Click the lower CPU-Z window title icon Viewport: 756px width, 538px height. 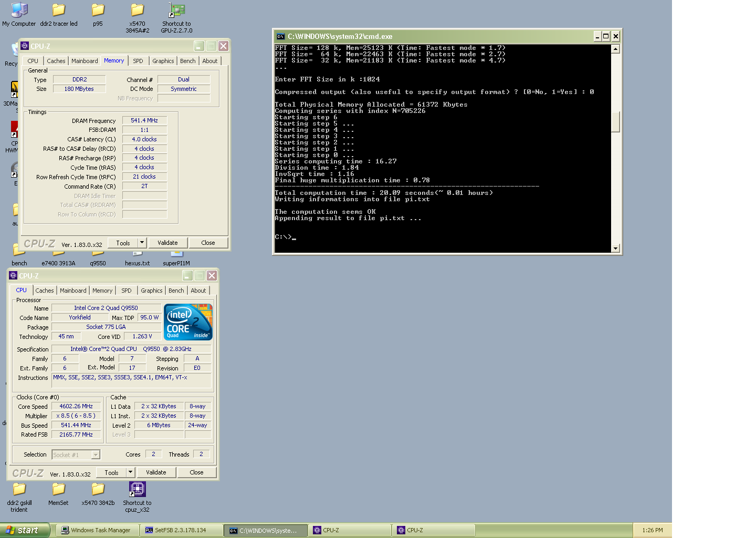point(13,275)
